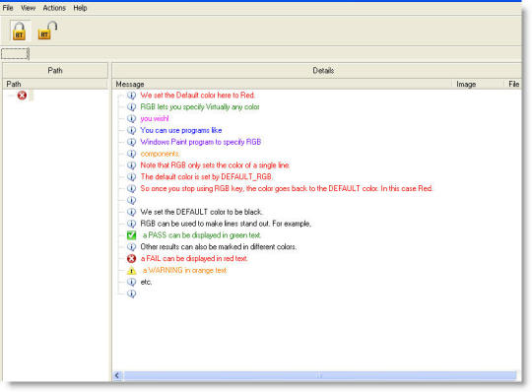The width and height of the screenshot is (532, 392).
Task: Click info icon beside 'The default color is set by DEFAULT_RGB'
Action: tap(131, 176)
